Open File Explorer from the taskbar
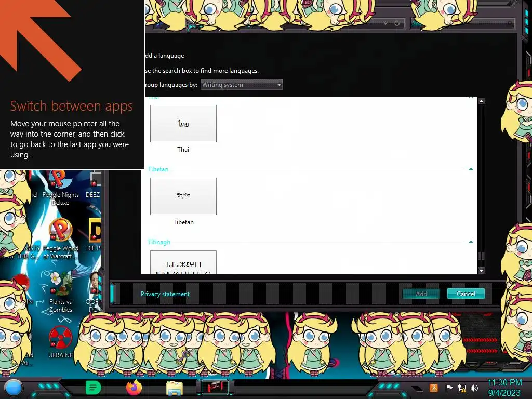 pyautogui.click(x=175, y=388)
